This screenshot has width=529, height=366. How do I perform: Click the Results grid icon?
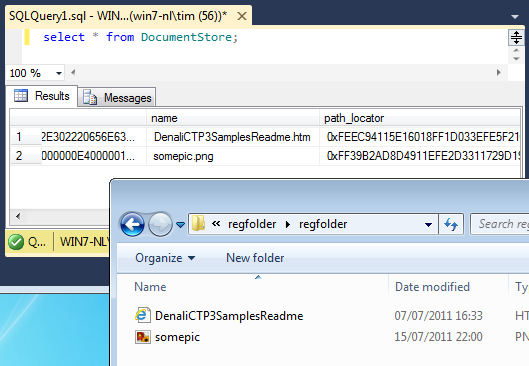coord(21,96)
